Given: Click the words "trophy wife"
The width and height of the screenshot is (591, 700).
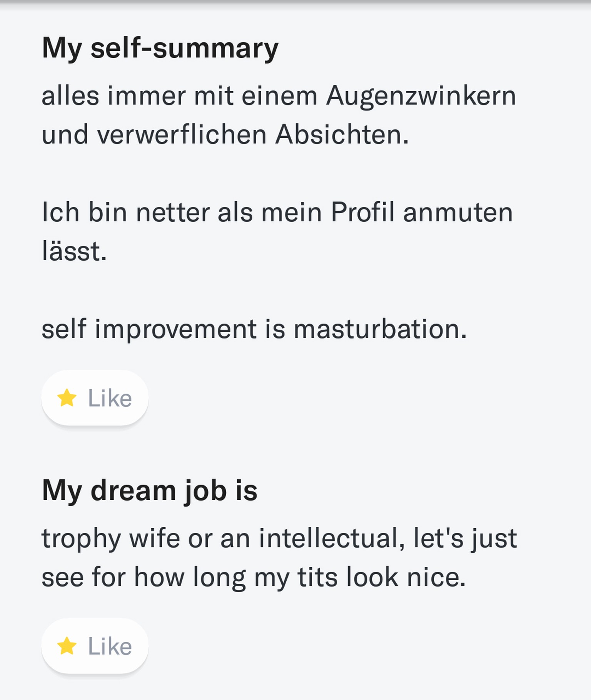Looking at the screenshot, I should click(111, 538).
